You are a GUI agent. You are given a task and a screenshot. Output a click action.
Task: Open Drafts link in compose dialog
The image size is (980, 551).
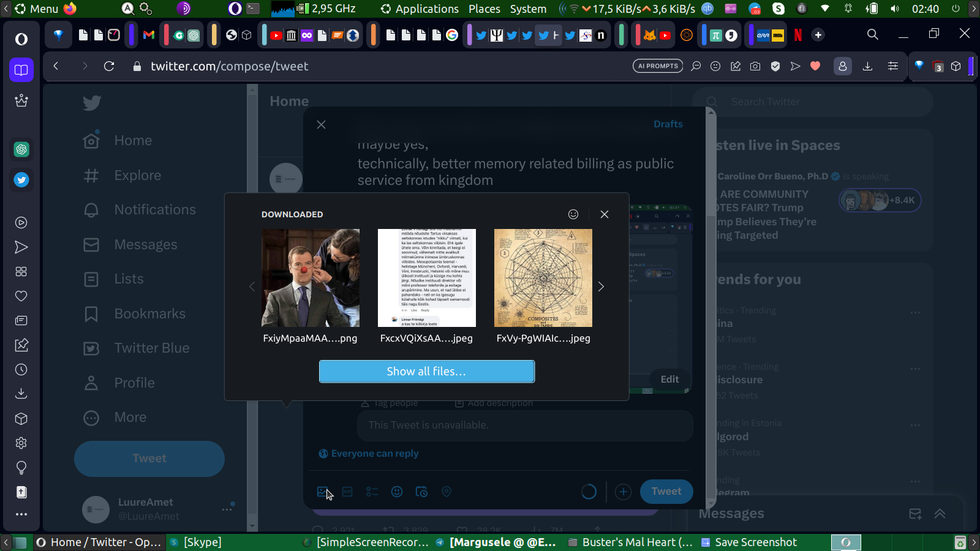point(668,124)
